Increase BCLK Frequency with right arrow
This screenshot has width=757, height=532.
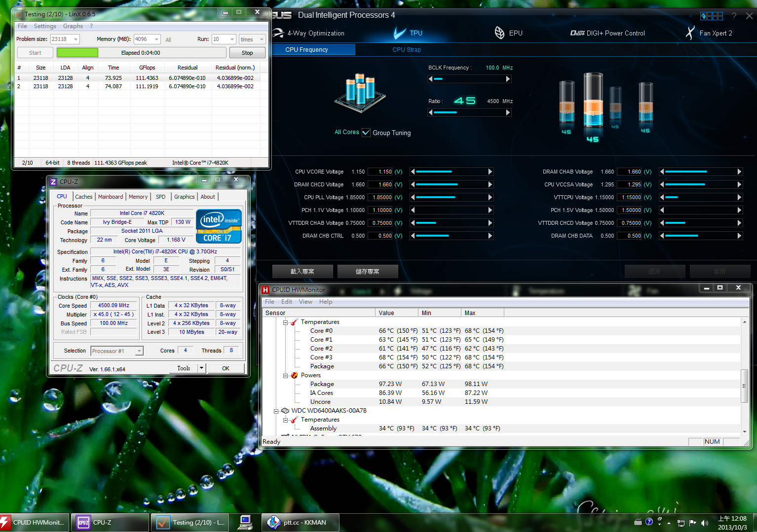click(x=508, y=79)
